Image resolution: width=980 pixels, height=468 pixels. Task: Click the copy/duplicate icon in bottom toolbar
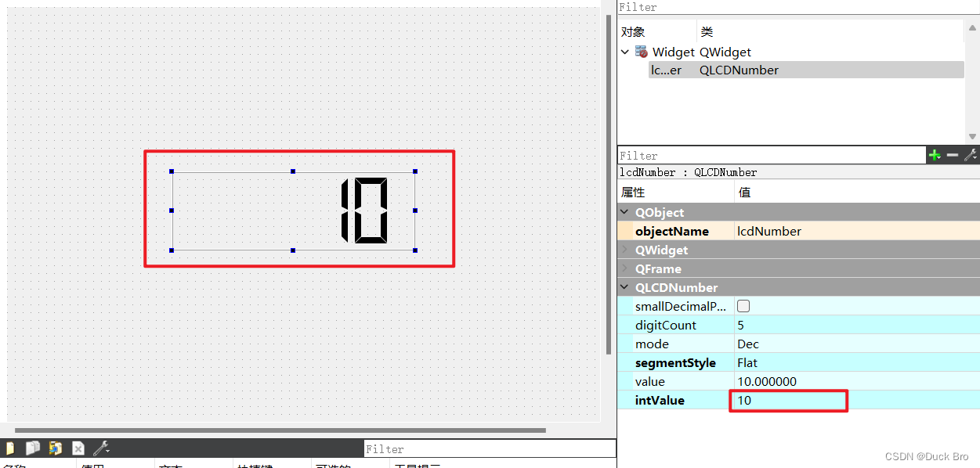[32, 448]
